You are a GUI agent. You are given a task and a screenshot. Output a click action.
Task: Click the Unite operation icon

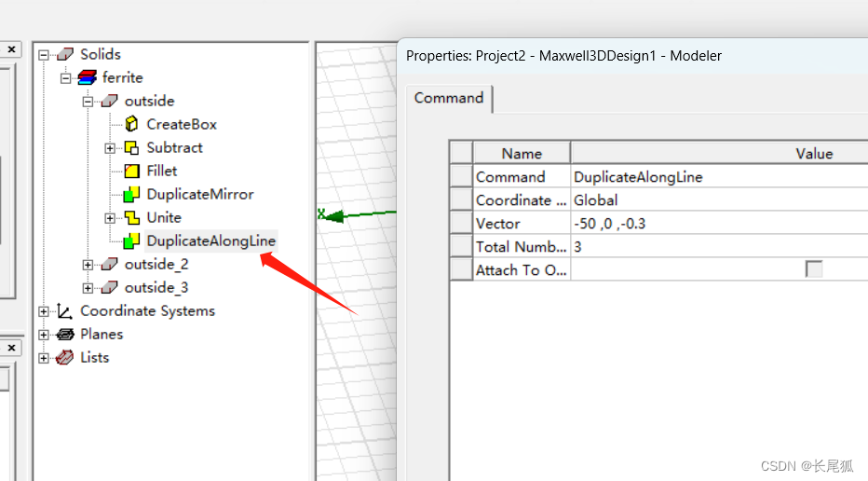pos(131,217)
